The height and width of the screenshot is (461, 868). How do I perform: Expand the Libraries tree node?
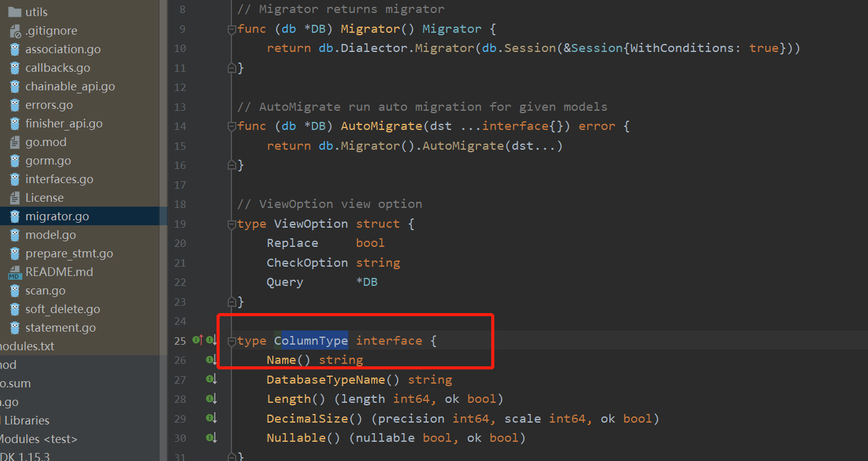point(26,420)
